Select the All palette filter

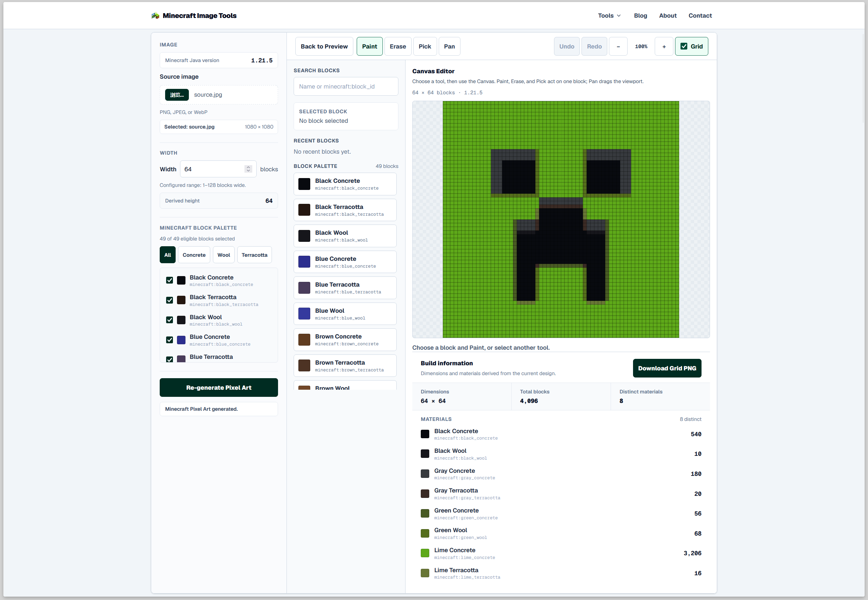[x=167, y=255]
